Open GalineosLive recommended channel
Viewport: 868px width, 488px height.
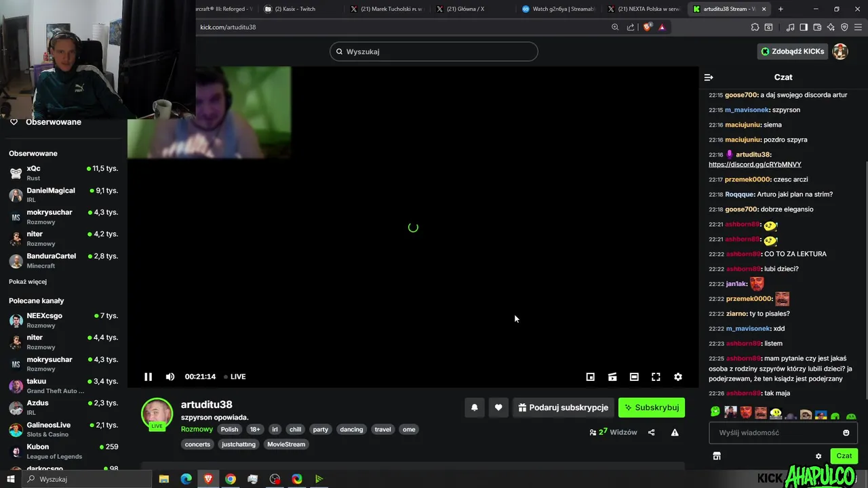[63, 429]
